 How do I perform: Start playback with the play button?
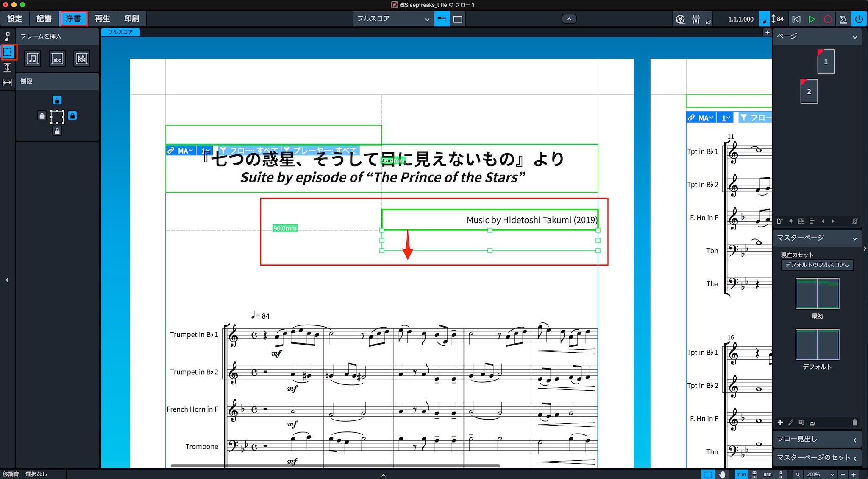[x=812, y=19]
